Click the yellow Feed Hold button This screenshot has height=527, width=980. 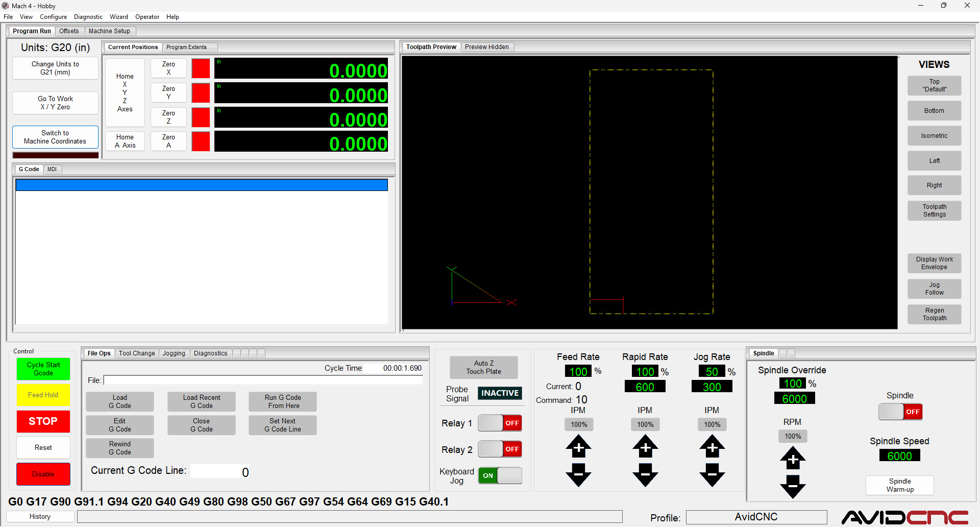coord(43,395)
